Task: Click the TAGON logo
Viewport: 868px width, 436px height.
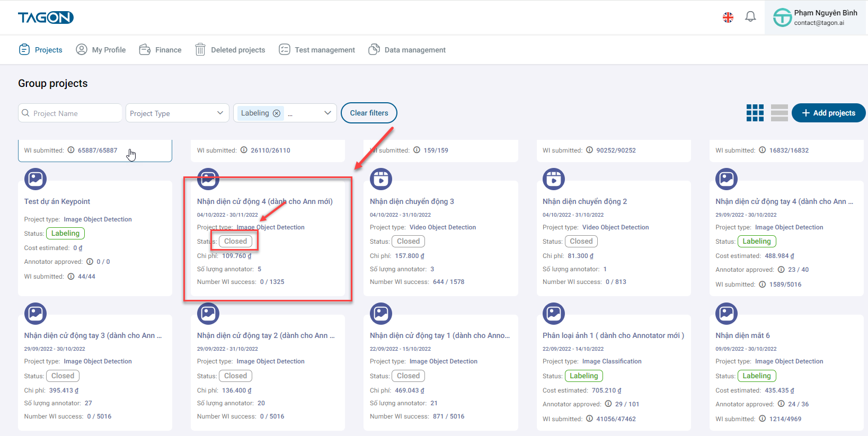Action: pyautogui.click(x=46, y=17)
